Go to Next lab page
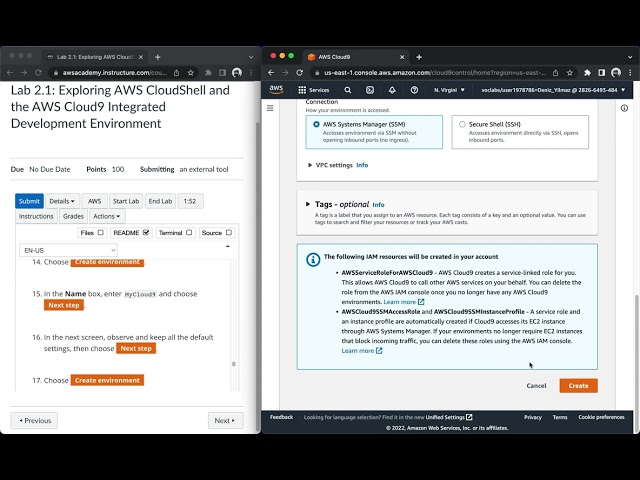Image resolution: width=640 pixels, height=480 pixels. point(226,420)
